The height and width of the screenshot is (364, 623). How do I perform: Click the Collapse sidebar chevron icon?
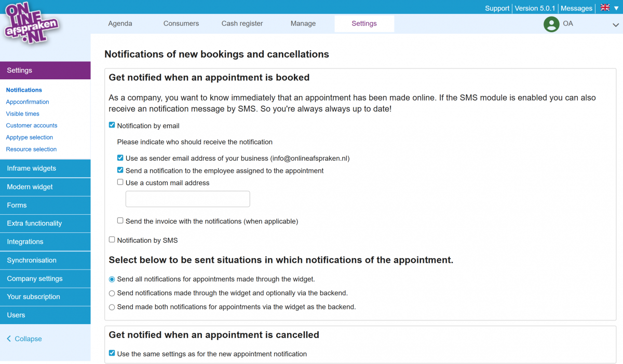tap(9, 339)
